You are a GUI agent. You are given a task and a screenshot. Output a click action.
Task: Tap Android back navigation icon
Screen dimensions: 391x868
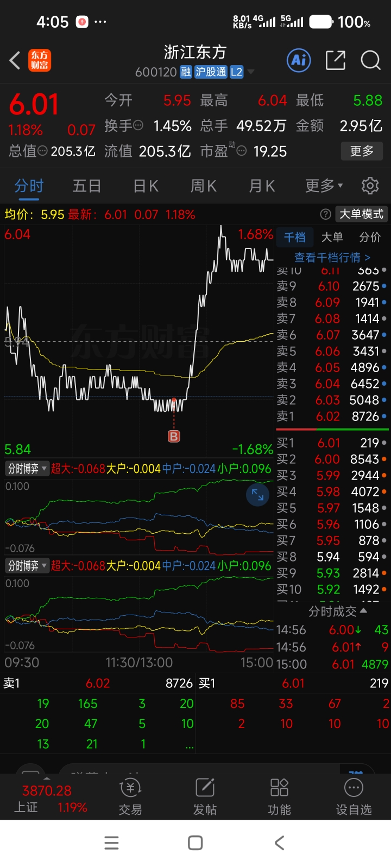click(x=279, y=843)
